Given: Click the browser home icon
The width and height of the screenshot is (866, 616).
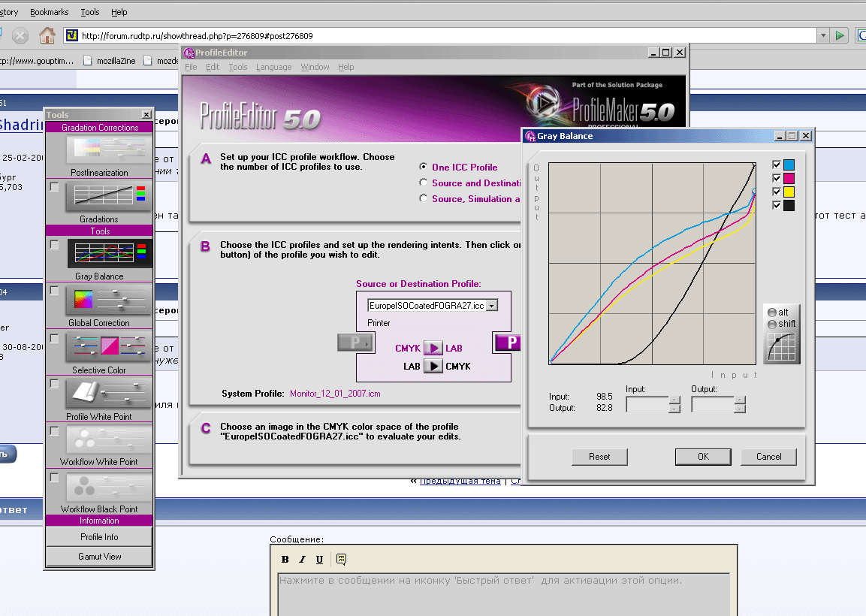Looking at the screenshot, I should click(x=47, y=35).
